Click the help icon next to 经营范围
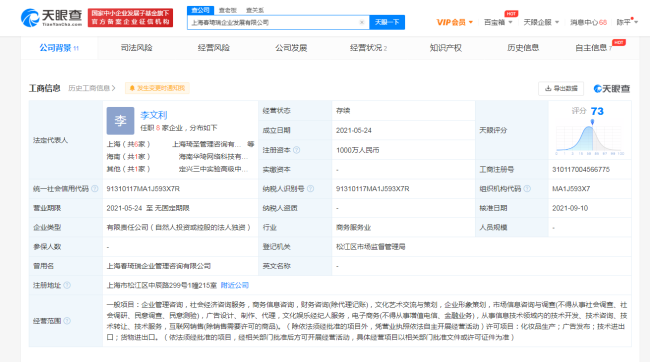650x362 pixels. [67, 321]
